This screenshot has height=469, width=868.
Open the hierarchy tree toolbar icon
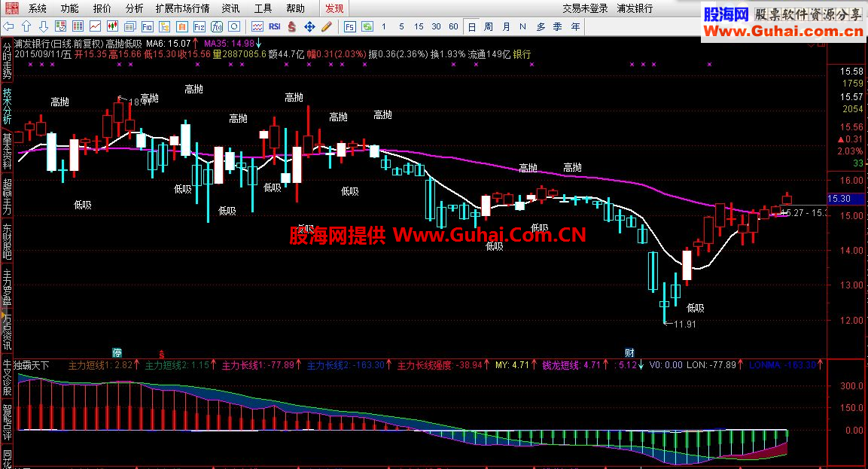164,26
